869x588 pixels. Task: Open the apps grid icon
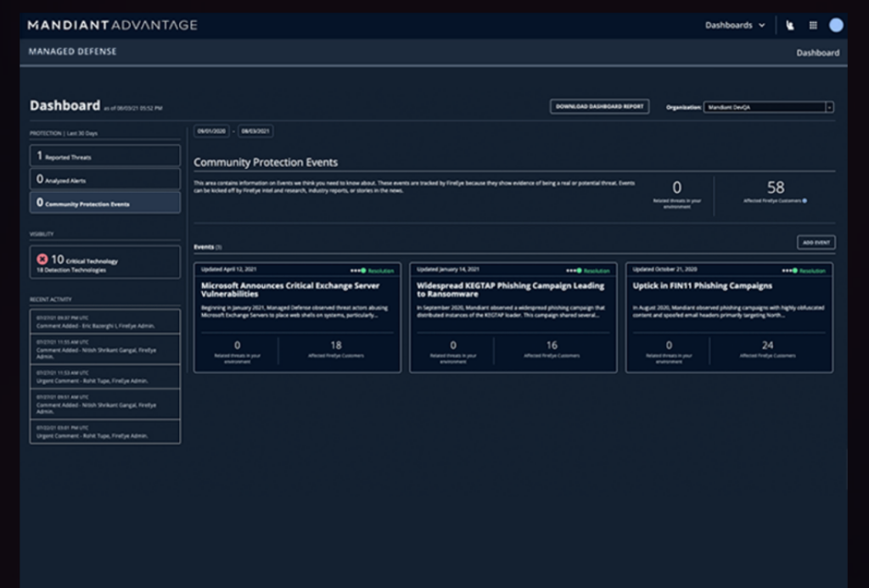point(812,25)
